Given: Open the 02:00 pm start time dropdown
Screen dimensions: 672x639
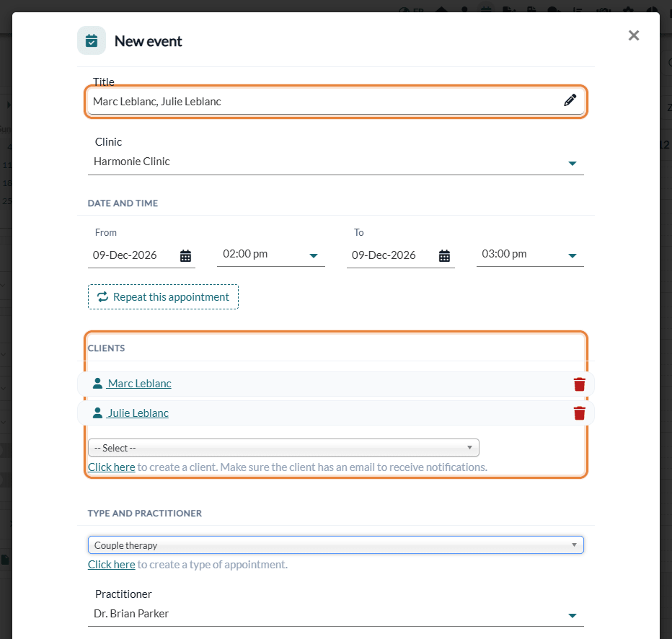Looking at the screenshot, I should [271, 255].
